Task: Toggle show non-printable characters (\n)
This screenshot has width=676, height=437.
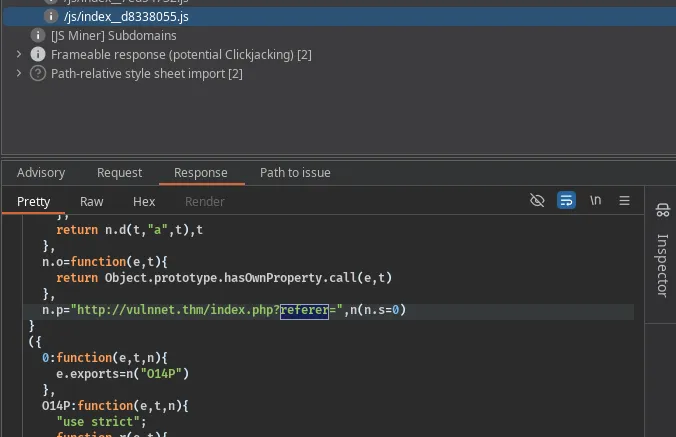Action: [x=596, y=200]
